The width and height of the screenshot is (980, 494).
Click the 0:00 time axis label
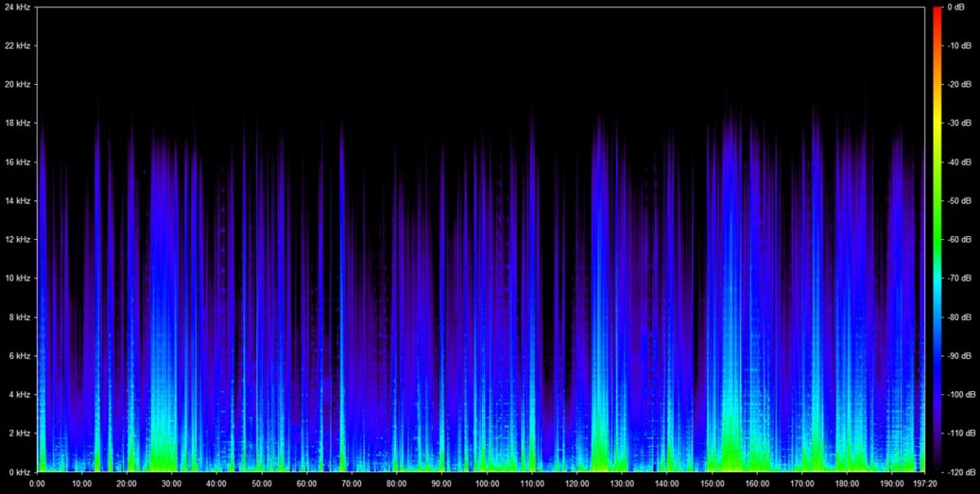[38, 483]
